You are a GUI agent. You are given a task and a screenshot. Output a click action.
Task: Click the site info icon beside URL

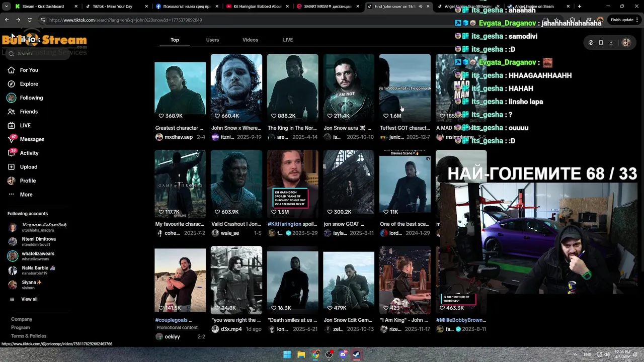pyautogui.click(x=43, y=20)
